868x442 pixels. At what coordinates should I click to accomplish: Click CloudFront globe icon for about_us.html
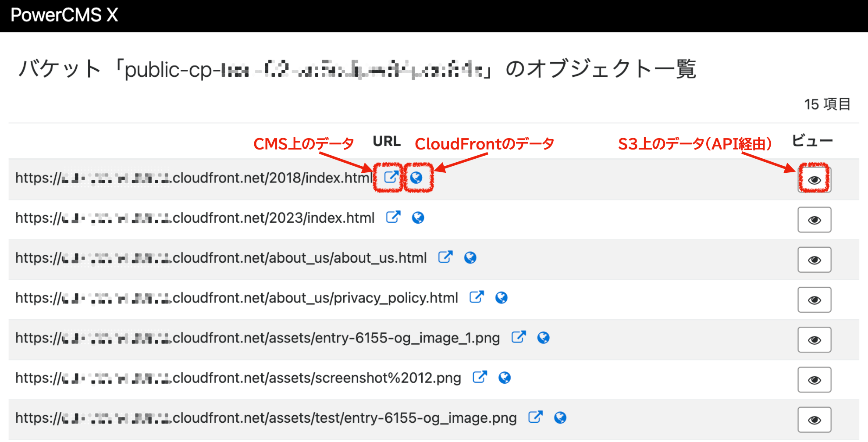pyautogui.click(x=470, y=258)
